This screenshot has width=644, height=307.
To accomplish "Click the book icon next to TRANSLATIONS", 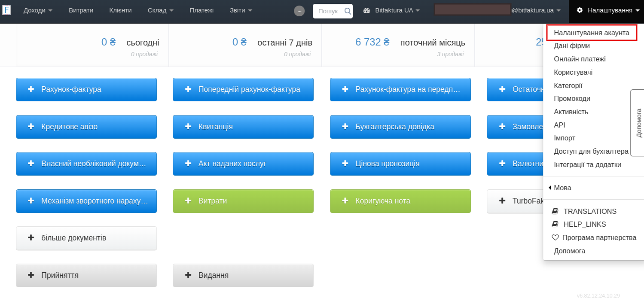I will click(x=555, y=211).
